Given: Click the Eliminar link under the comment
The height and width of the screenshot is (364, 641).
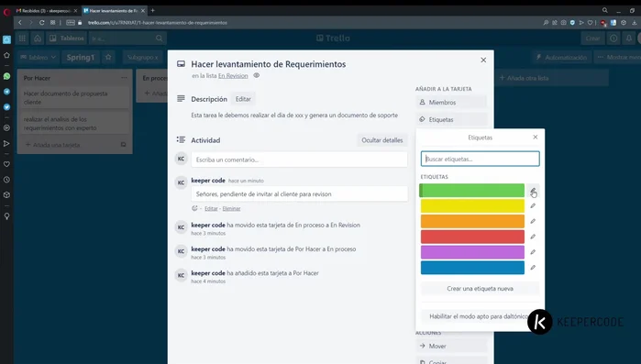Looking at the screenshot, I should tap(231, 208).
